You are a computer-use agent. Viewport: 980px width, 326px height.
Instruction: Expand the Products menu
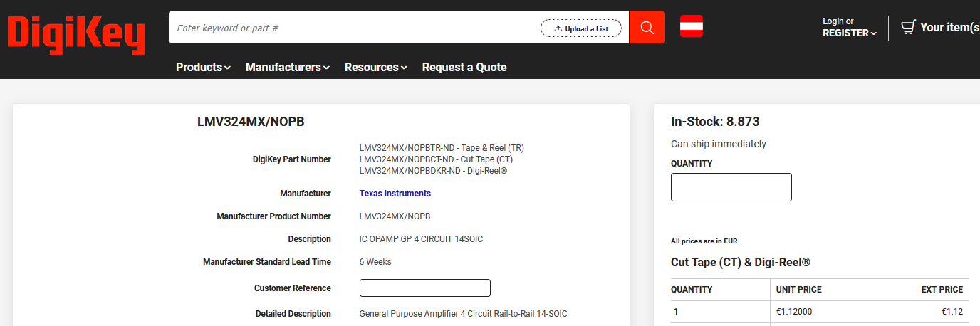203,67
